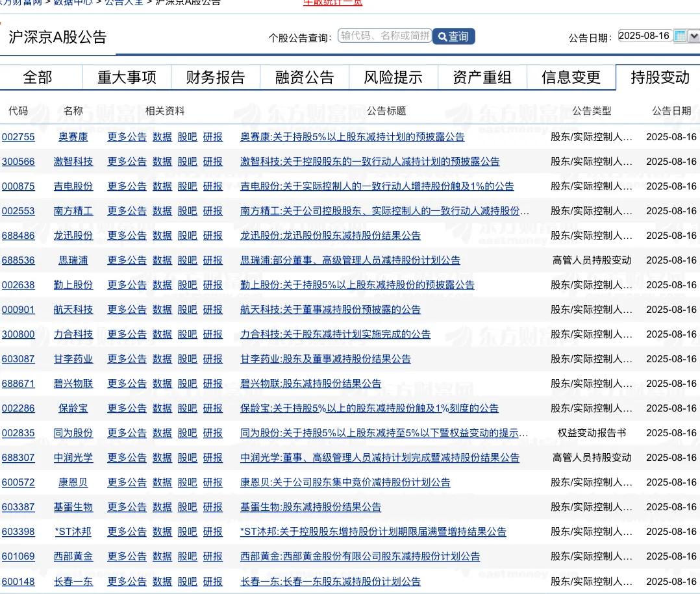
Task: Open the 思瑞浦 stock name link
Action: point(73,260)
